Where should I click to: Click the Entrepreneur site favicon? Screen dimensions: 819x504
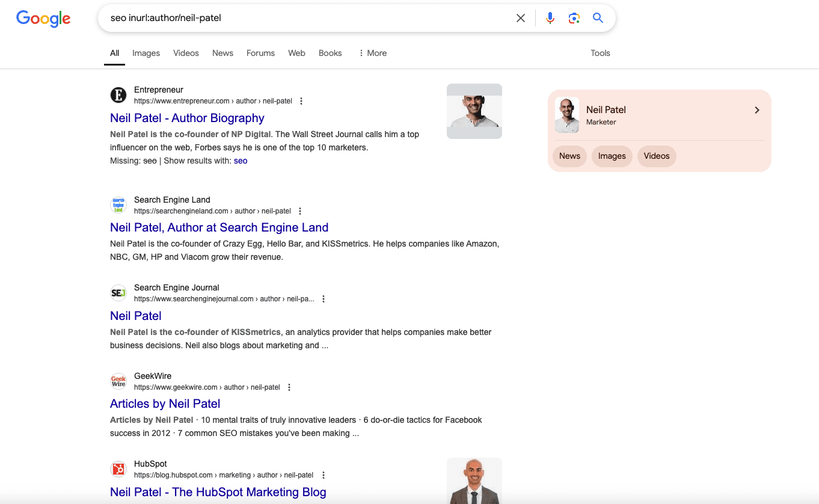[x=118, y=95]
